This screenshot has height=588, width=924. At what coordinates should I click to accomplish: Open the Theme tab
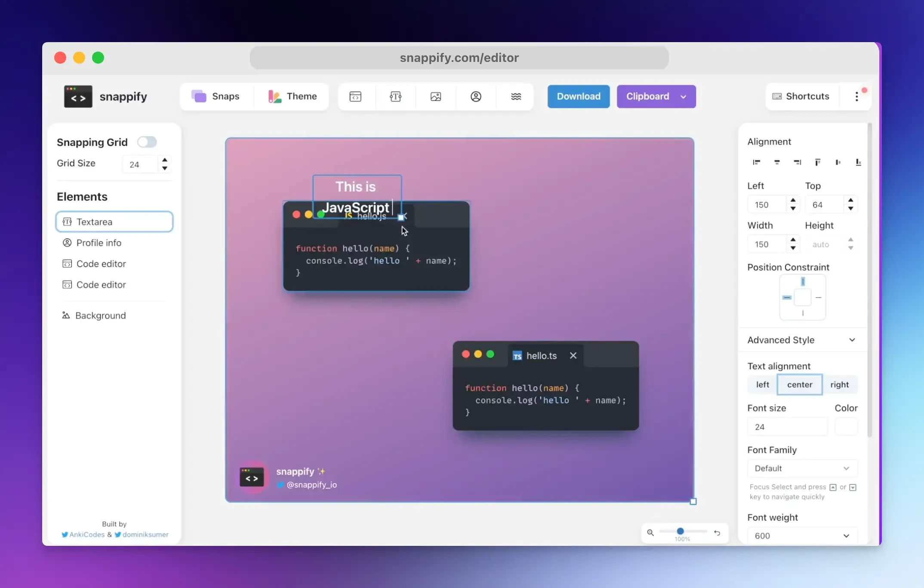(x=293, y=96)
